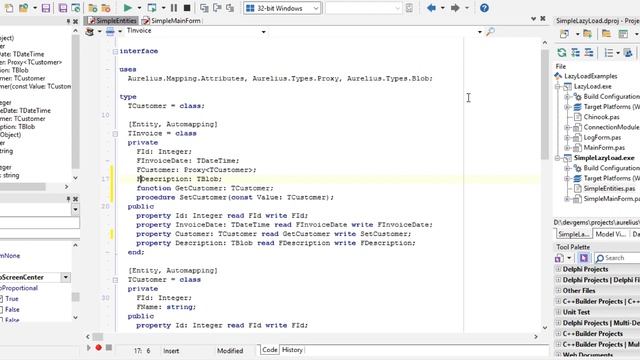Click the Save All icon

click(63, 8)
